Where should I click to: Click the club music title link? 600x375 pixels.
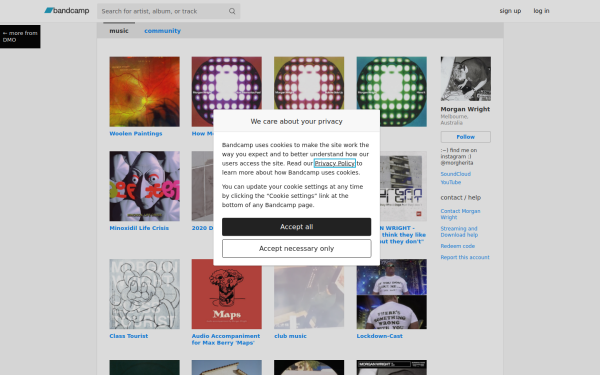point(290,336)
